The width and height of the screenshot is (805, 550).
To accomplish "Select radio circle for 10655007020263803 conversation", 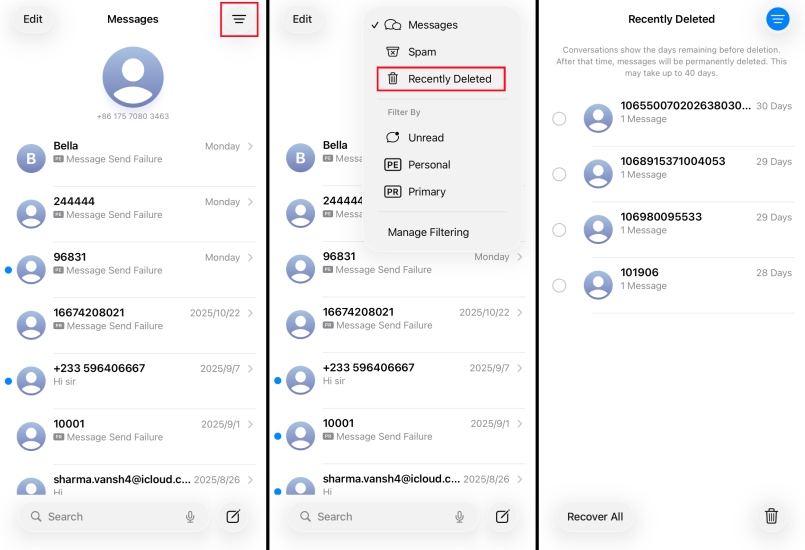I will (x=559, y=119).
